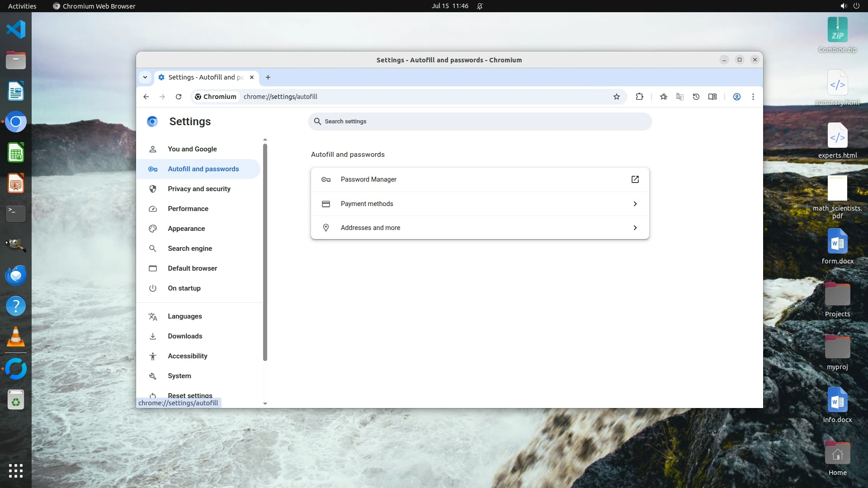
Task: Open Password Manager row
Action: point(368,179)
